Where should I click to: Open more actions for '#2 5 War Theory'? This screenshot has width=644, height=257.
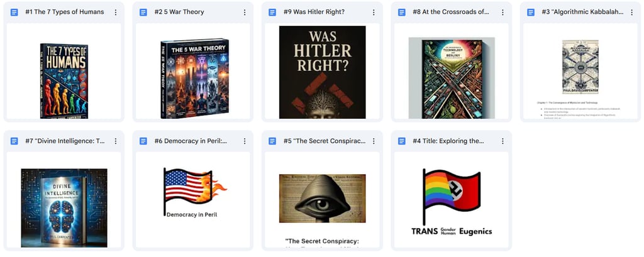245,13
